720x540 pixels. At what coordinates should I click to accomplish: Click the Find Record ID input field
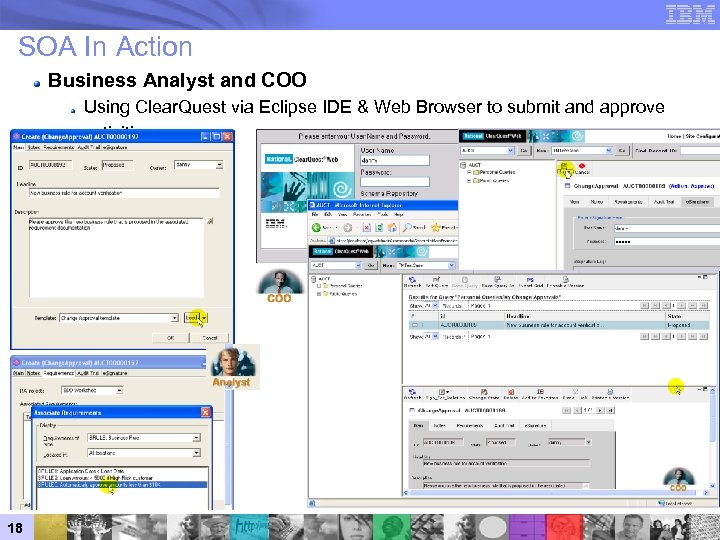point(700,151)
